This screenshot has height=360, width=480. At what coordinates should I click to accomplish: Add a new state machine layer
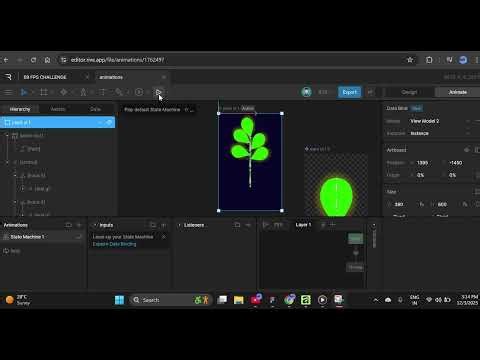(332, 225)
